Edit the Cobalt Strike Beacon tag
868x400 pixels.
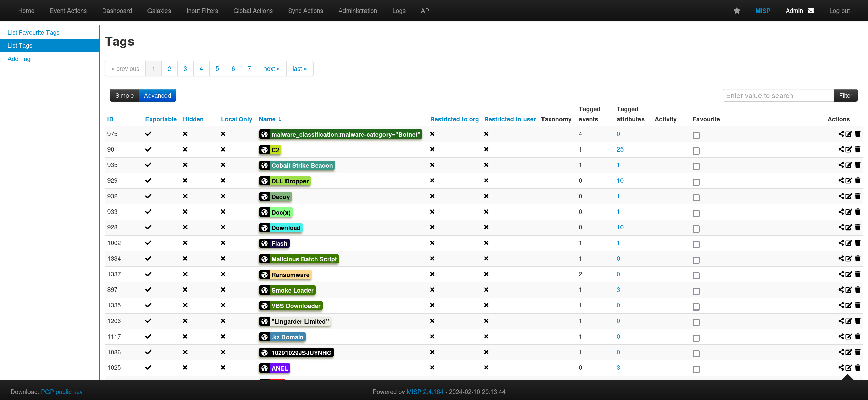(x=849, y=165)
